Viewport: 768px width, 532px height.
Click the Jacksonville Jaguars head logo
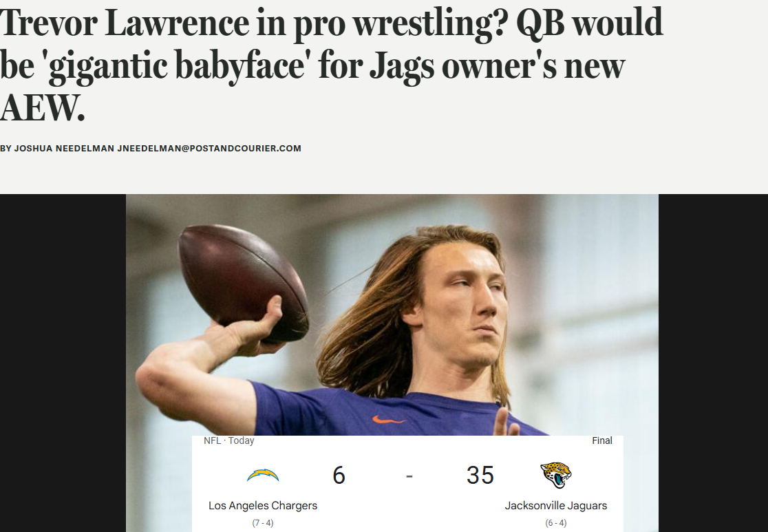pos(556,475)
